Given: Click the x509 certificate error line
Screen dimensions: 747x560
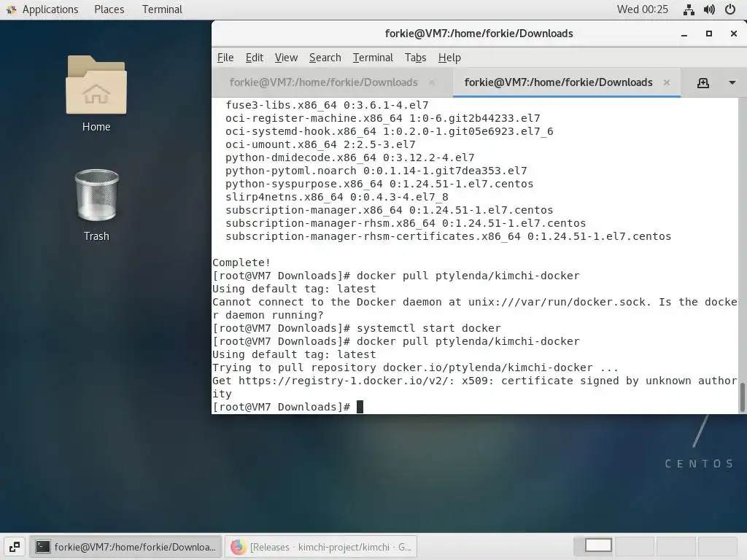Looking at the screenshot, I should click(x=474, y=387).
